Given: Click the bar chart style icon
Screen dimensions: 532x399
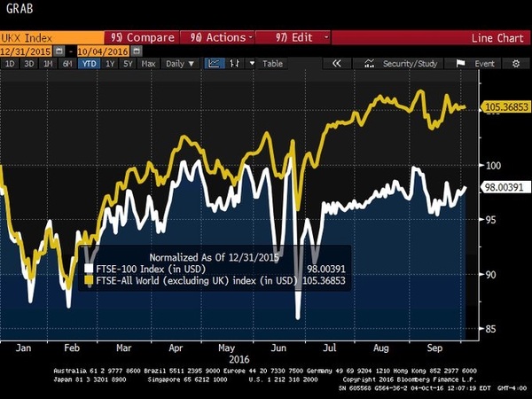Looking at the screenshot, I should 233,64.
